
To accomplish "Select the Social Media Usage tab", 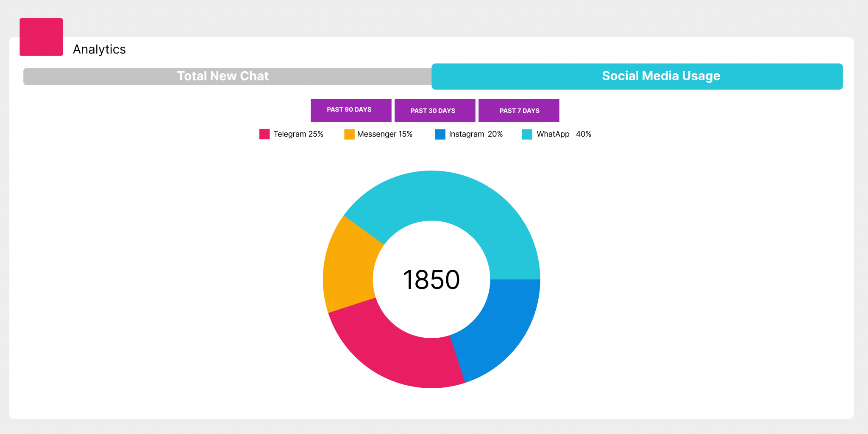I will click(637, 76).
